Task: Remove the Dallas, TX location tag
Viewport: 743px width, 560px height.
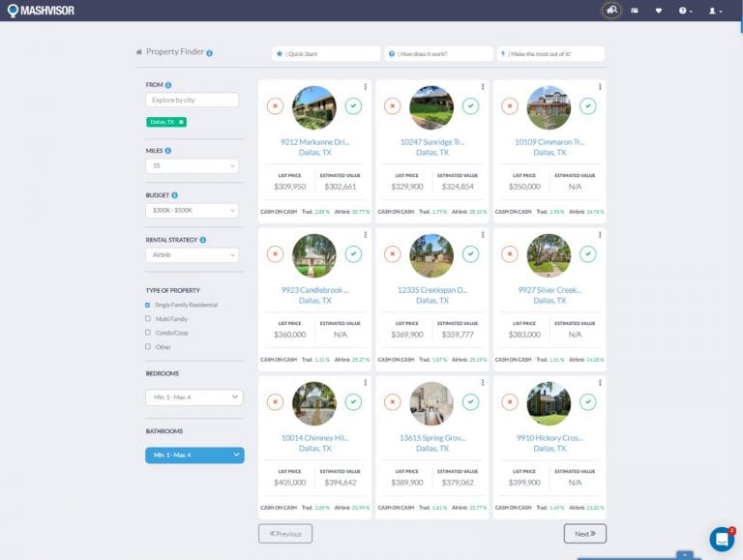Action: (181, 122)
